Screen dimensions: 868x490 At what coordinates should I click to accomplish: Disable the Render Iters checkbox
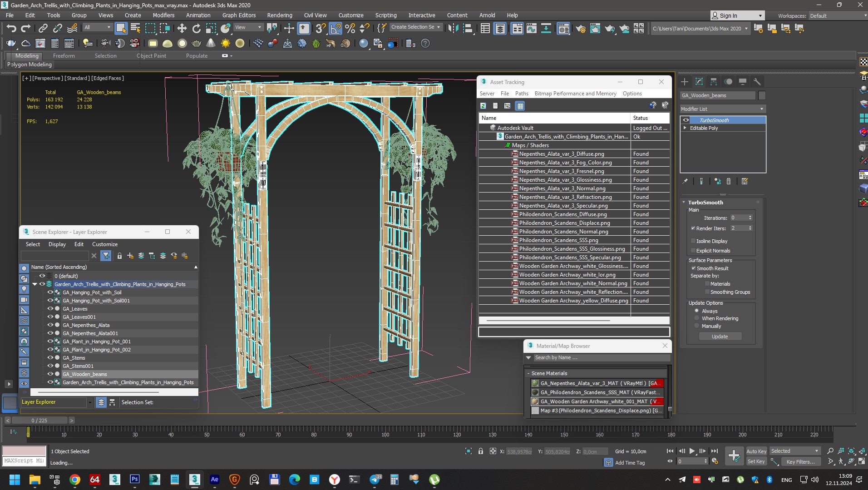(x=693, y=228)
